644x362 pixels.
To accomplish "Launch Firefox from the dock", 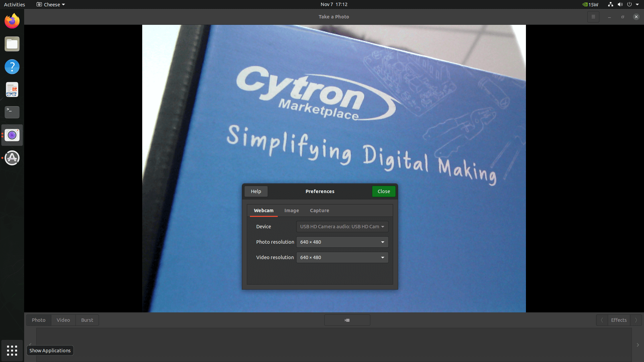I will pyautogui.click(x=12, y=21).
